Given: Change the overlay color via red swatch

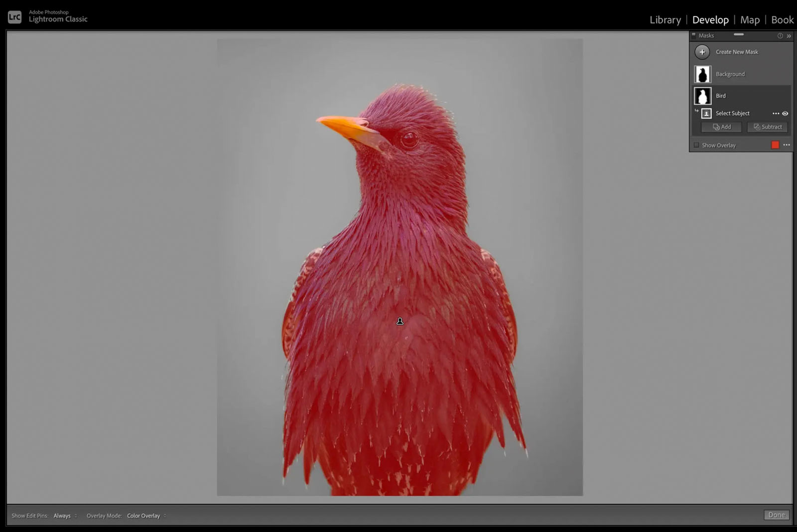Looking at the screenshot, I should [x=775, y=145].
